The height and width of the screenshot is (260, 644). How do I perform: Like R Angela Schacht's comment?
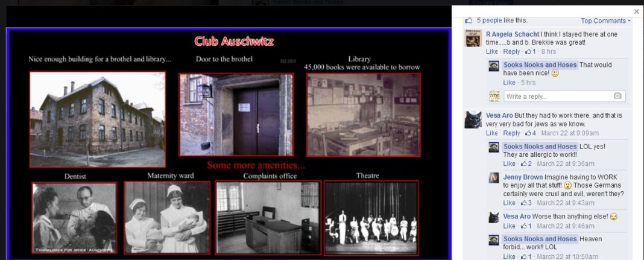(491, 51)
